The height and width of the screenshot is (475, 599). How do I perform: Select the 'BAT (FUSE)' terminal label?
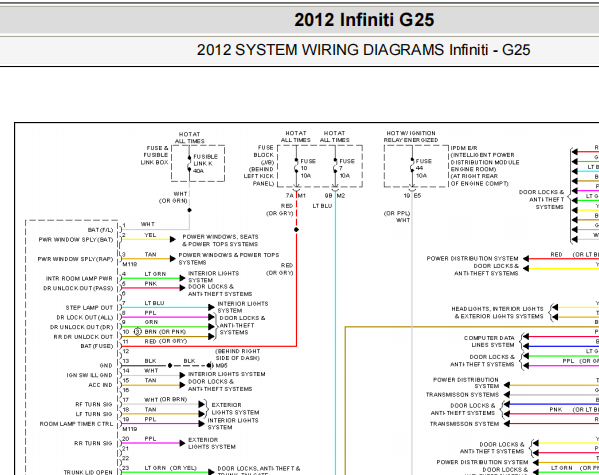click(x=97, y=346)
